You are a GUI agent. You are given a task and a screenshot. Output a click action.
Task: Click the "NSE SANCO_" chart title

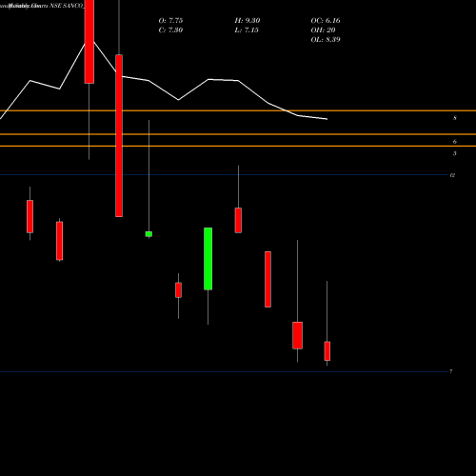(x=68, y=6)
